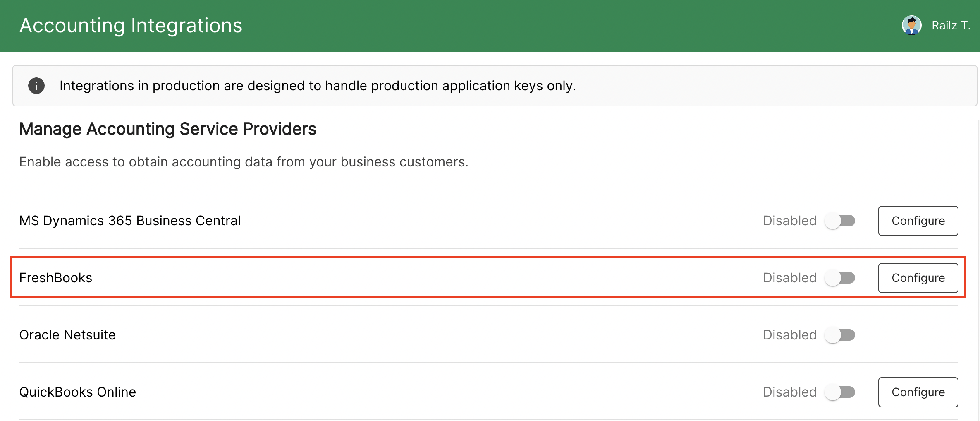This screenshot has height=421, width=980.
Task: Click the Disabled status for QuickBooks Online
Action: coord(790,392)
